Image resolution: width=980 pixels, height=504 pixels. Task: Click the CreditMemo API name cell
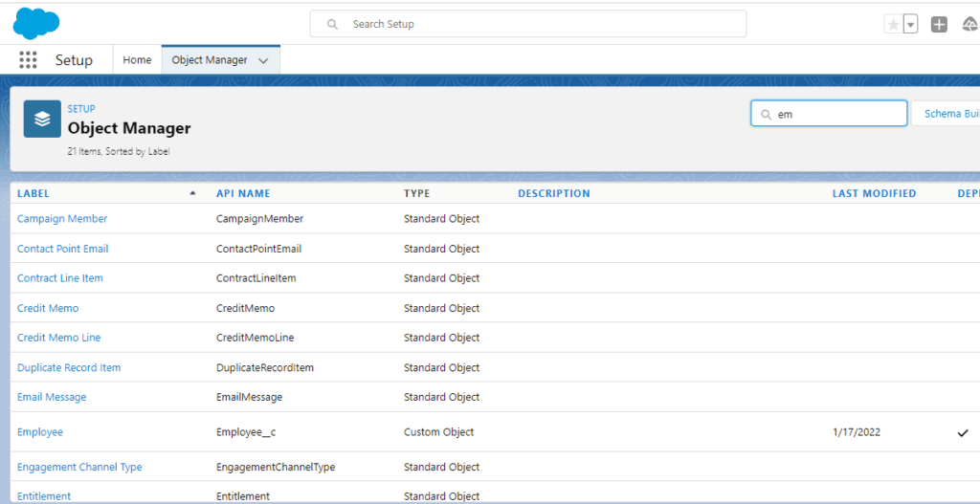point(245,308)
